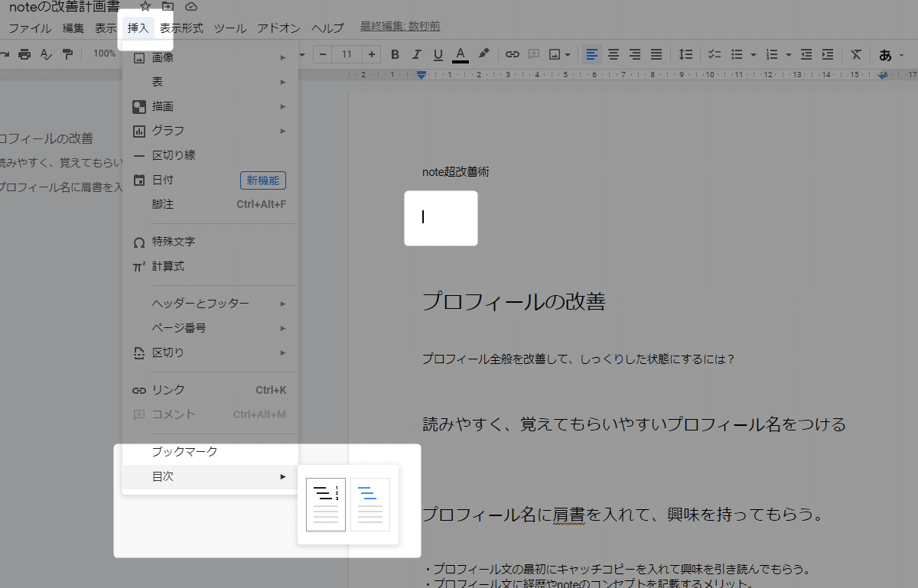Click the add comment toolbar icon
The height and width of the screenshot is (588, 918).
534,54
